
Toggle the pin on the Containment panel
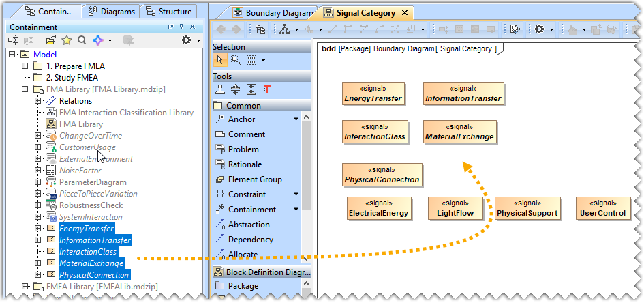tap(183, 27)
